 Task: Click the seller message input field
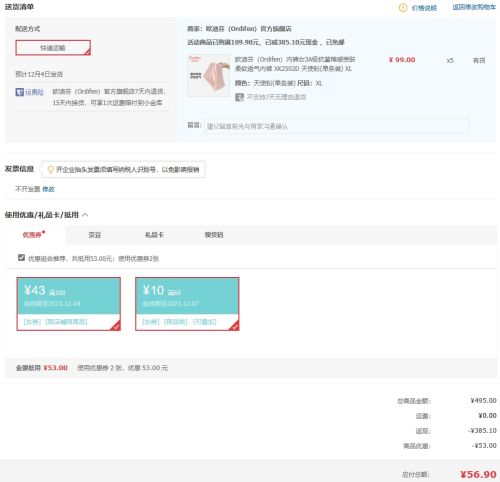(x=337, y=126)
